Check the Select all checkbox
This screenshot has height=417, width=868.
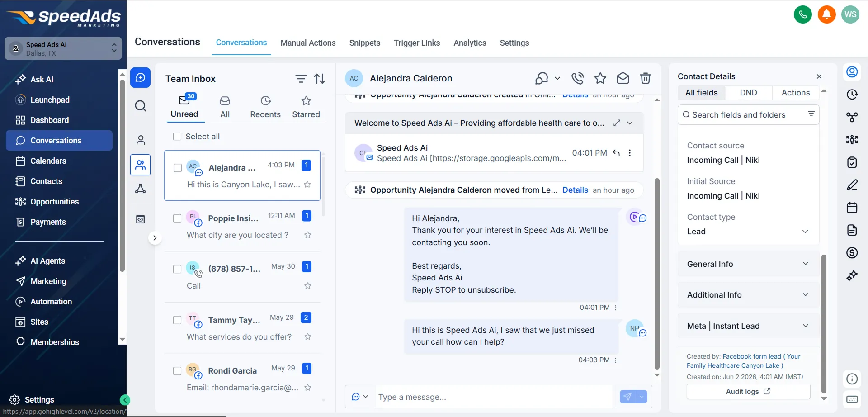point(177,137)
